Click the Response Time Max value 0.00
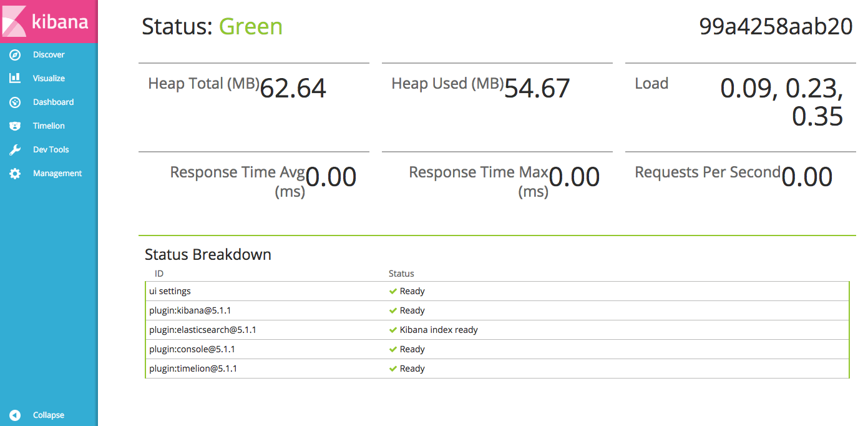 click(574, 177)
